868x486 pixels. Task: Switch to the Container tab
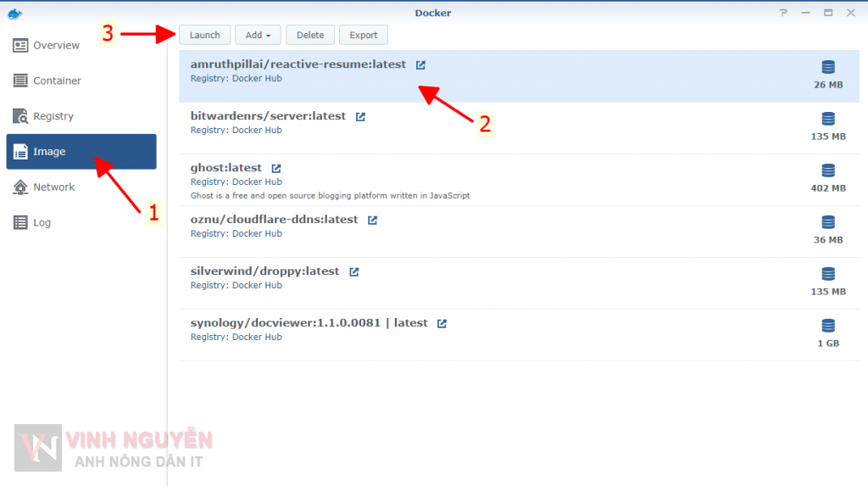pos(57,81)
